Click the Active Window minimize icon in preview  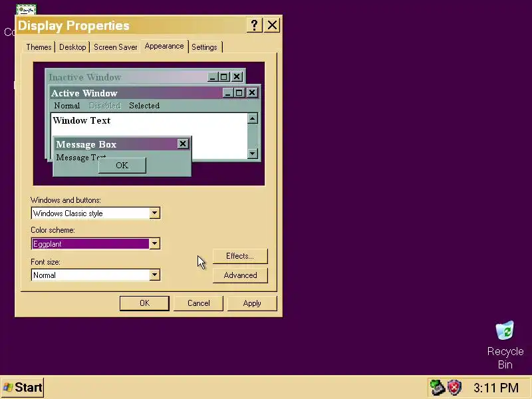[227, 92]
